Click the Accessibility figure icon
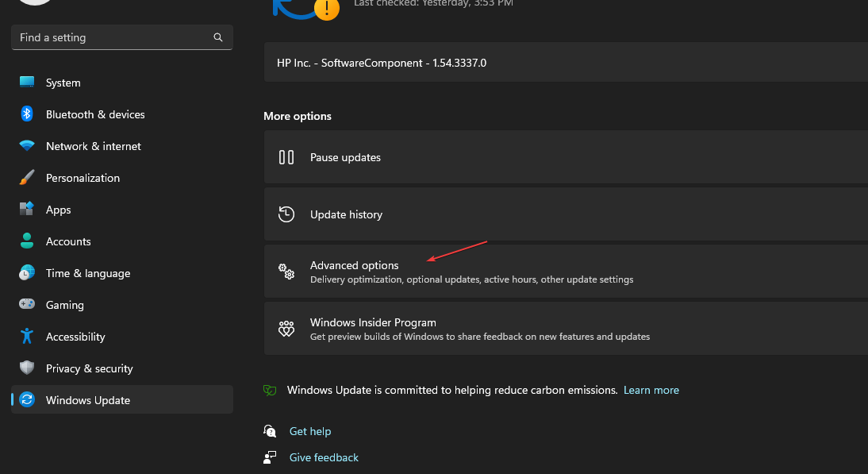This screenshot has width=868, height=474. 27,337
